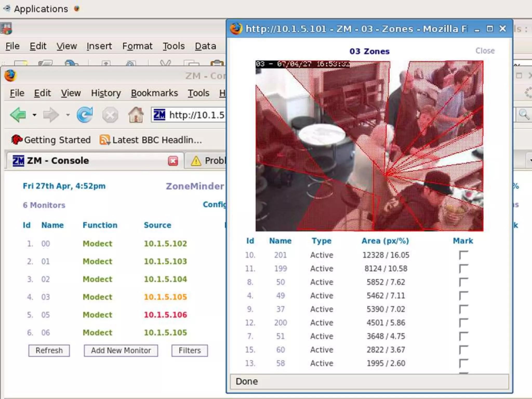Open the Back button history dropdown
This screenshot has height=399, width=532.
tap(35, 115)
